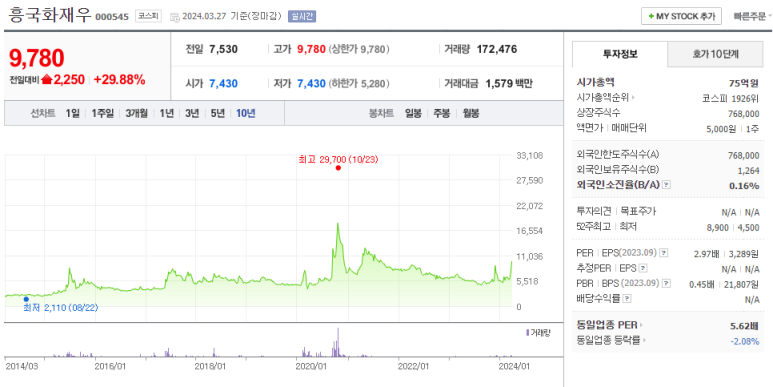The image size is (773, 387).
Task: Open the help icon next to PER EPS(2023.09)
Action: (664, 253)
